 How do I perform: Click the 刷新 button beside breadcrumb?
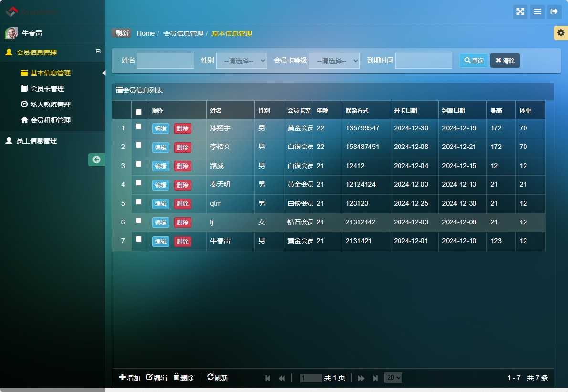(x=122, y=33)
